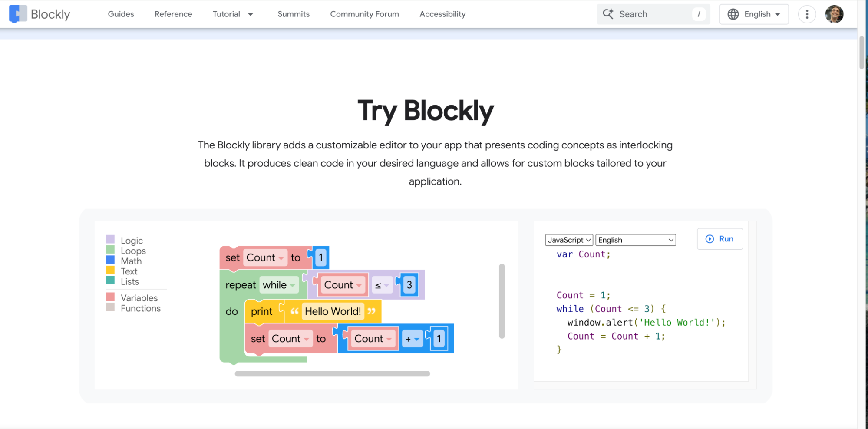Click the workspace vertical scrollbar
The image size is (868, 429).
(x=502, y=301)
